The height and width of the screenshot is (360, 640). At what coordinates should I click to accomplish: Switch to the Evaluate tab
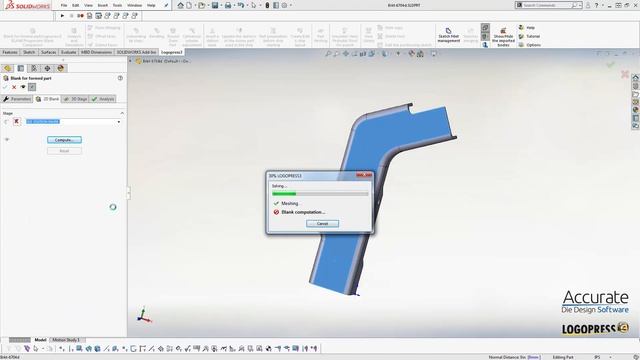tap(69, 52)
